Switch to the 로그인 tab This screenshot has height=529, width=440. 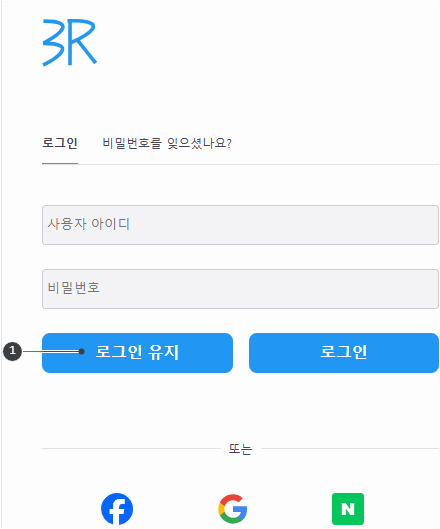click(60, 143)
